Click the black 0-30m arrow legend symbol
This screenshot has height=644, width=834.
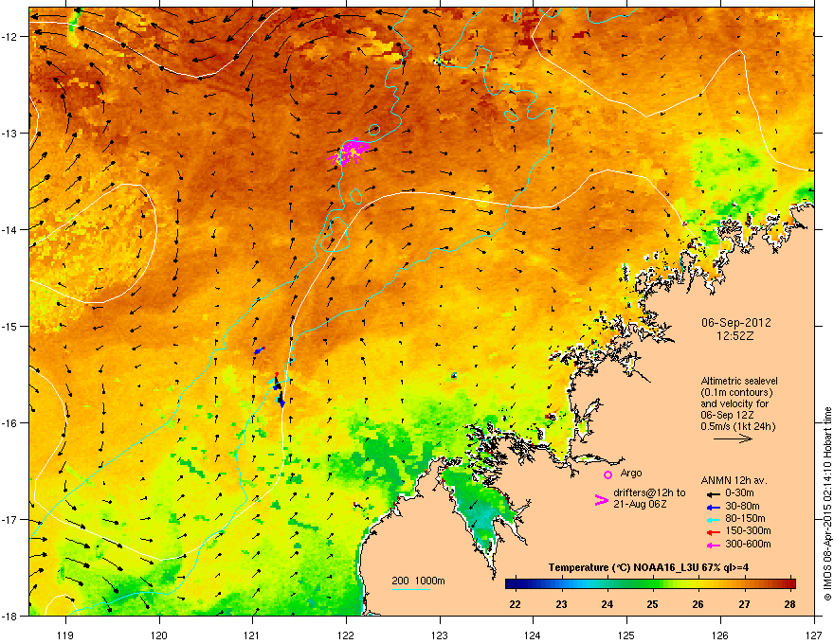[713, 493]
